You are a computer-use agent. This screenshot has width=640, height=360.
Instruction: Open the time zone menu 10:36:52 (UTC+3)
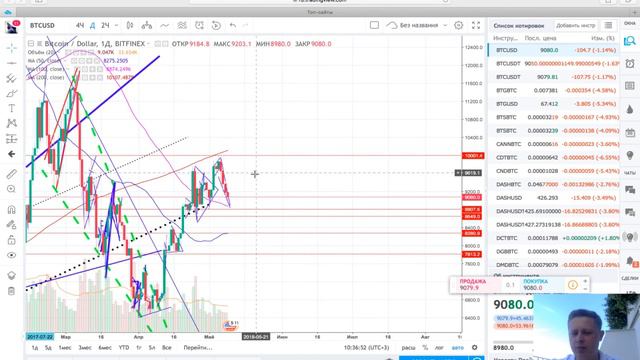click(367, 348)
